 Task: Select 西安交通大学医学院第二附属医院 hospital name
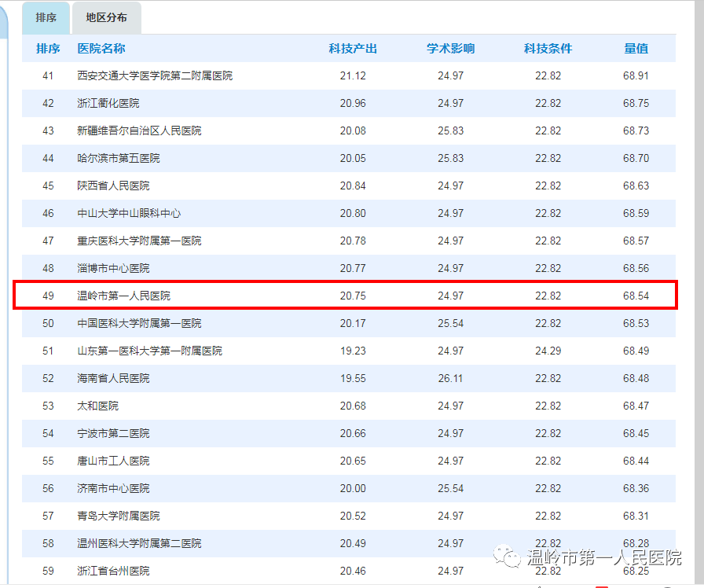155,76
